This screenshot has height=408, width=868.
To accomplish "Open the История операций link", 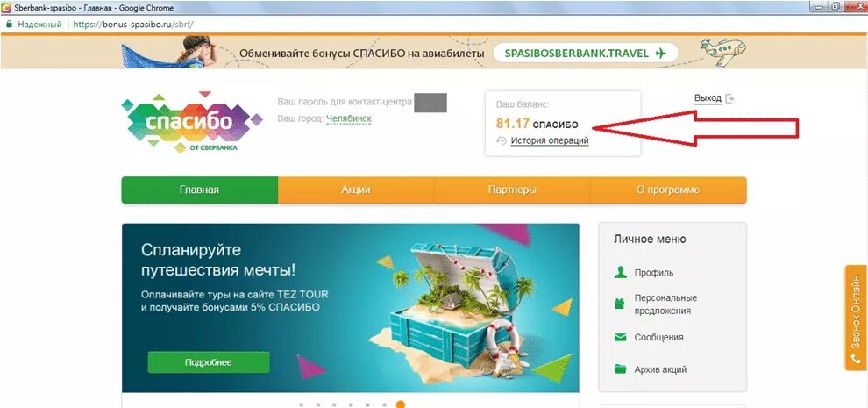I will (550, 140).
